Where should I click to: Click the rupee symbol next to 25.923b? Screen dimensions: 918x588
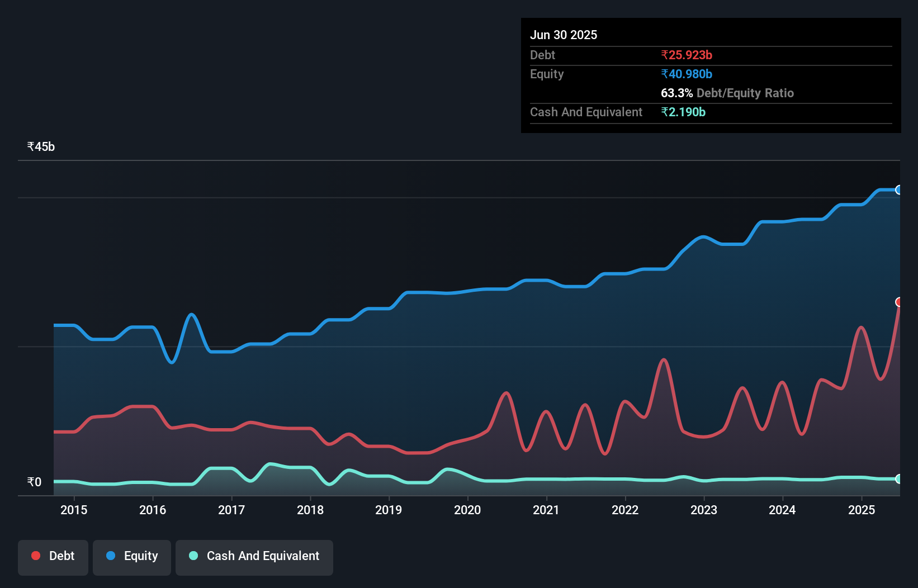[665, 55]
